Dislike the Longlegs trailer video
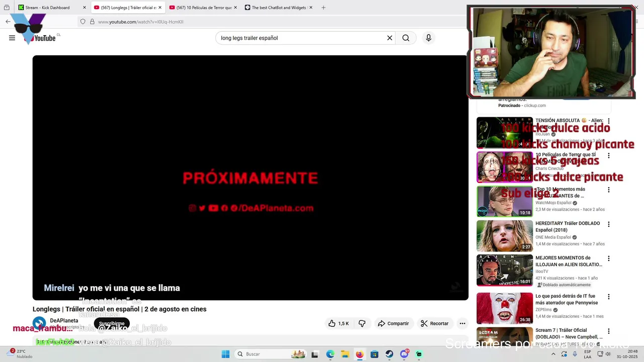The height and width of the screenshot is (362, 644). [362, 323]
